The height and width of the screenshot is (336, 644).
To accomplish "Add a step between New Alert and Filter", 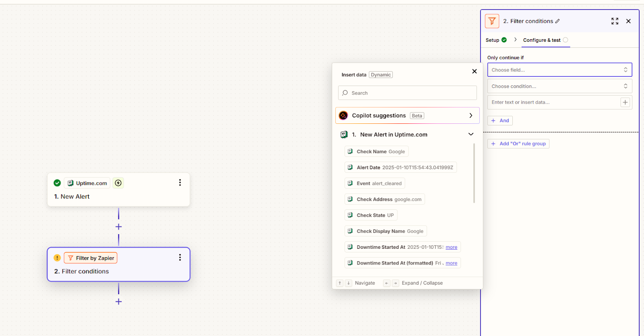I will 119,227.
